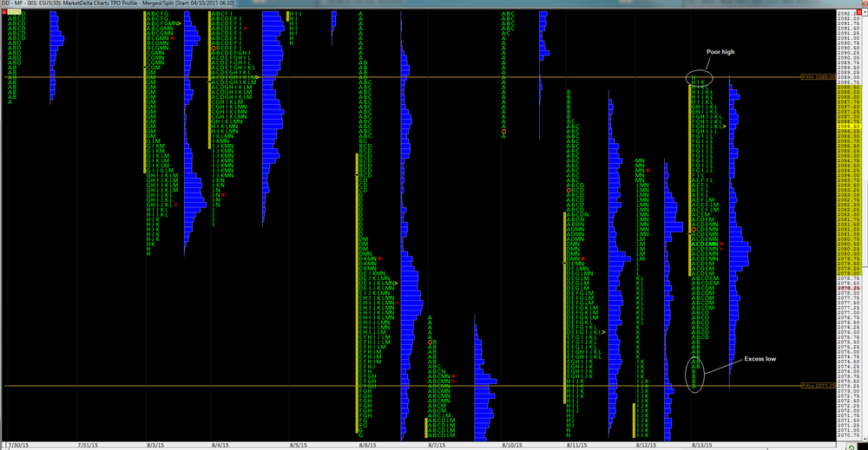Select the 7/31/15 date label
The image size is (868, 450).
click(88, 445)
